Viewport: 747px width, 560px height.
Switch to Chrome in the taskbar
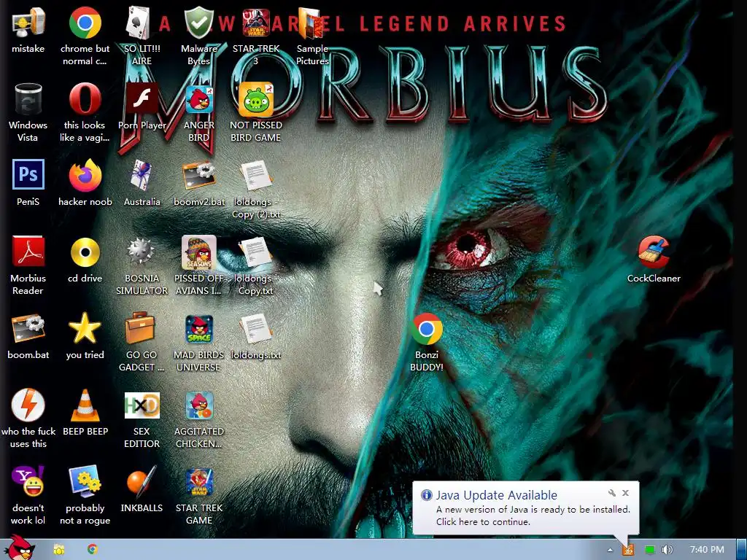[x=93, y=550]
